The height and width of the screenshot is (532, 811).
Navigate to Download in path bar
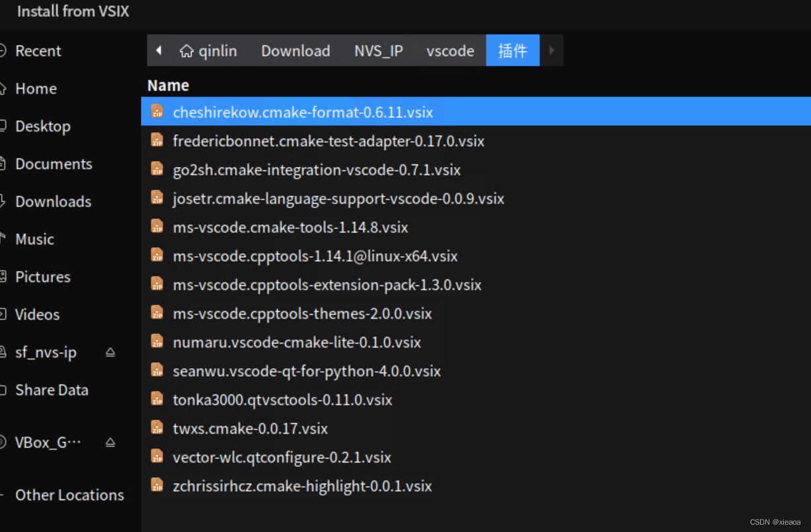295,51
